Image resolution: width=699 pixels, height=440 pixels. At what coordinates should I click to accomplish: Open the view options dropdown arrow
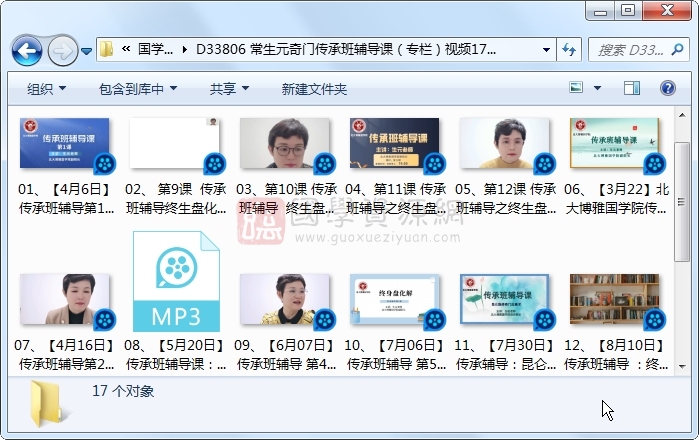(597, 88)
